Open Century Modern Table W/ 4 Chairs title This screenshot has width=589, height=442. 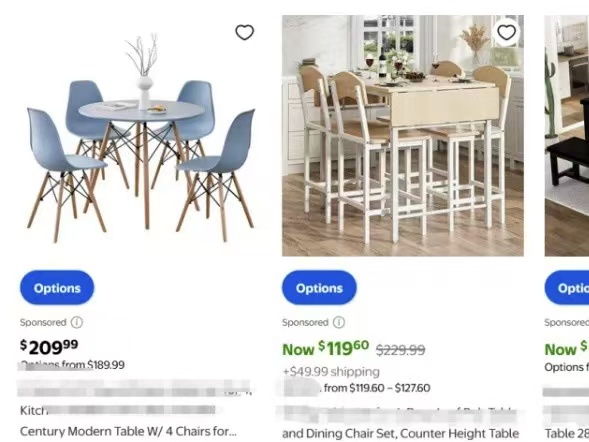[x=128, y=431]
